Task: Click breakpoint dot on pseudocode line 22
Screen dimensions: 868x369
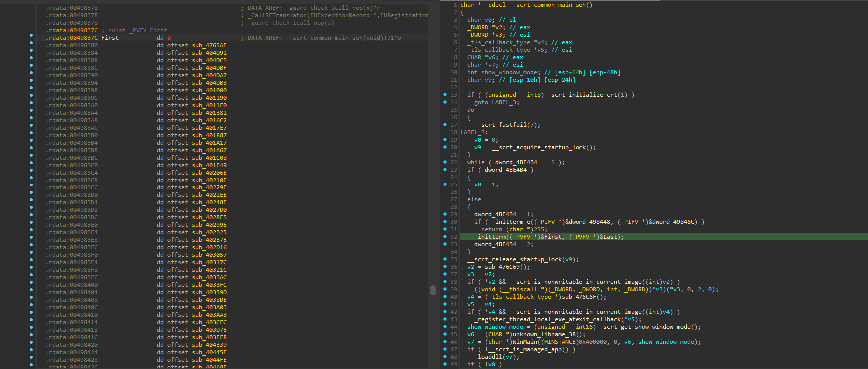Action: pyautogui.click(x=445, y=162)
